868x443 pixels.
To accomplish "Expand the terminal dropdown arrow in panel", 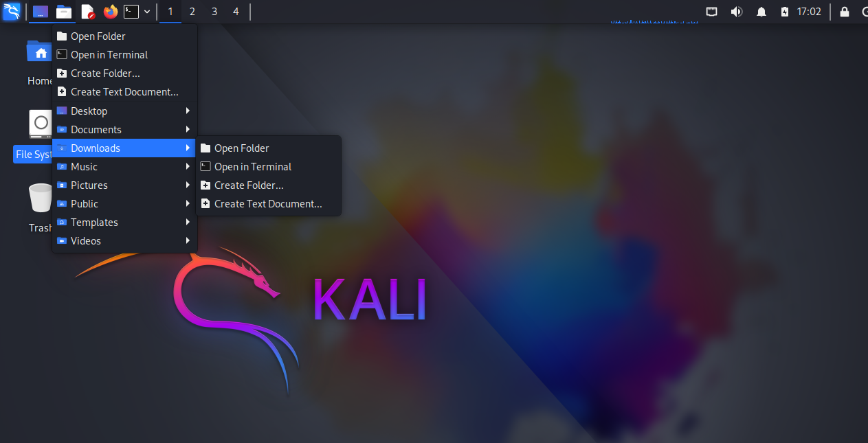I will point(147,12).
